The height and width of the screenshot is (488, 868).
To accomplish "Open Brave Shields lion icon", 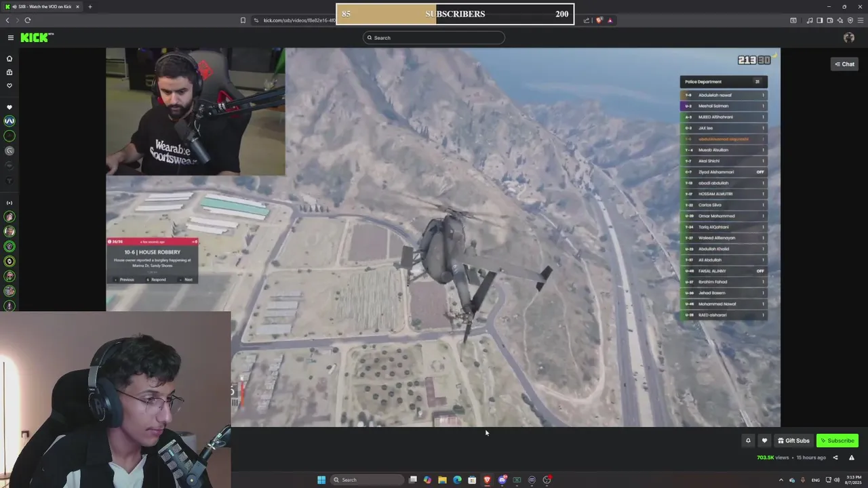I will click(599, 20).
